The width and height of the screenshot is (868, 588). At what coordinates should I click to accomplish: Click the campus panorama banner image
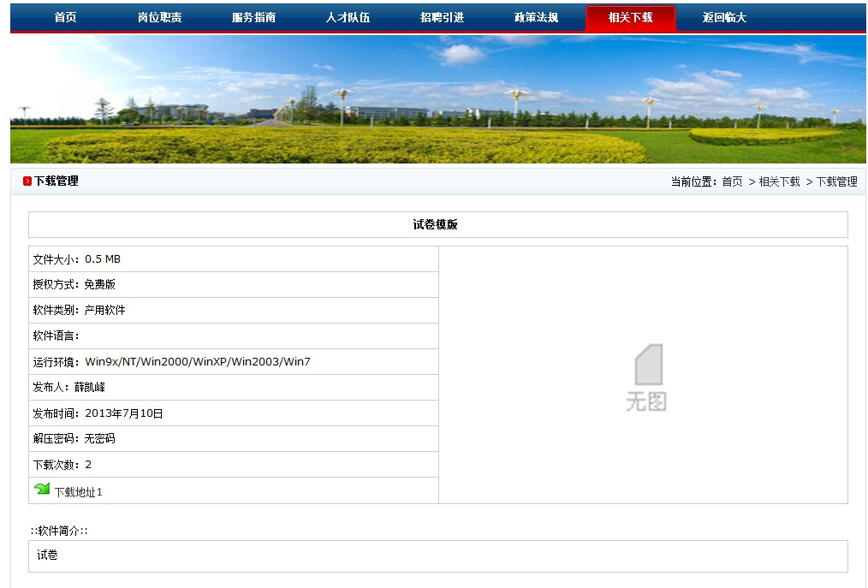[437, 98]
